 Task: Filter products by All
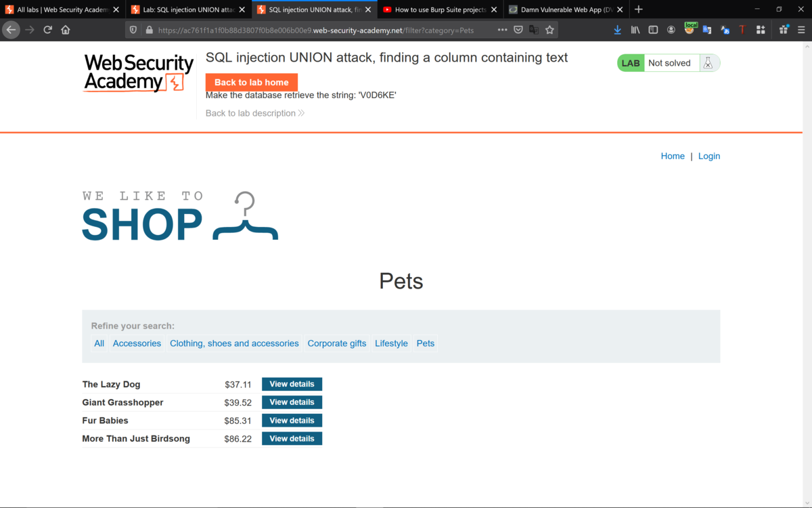[99, 343]
